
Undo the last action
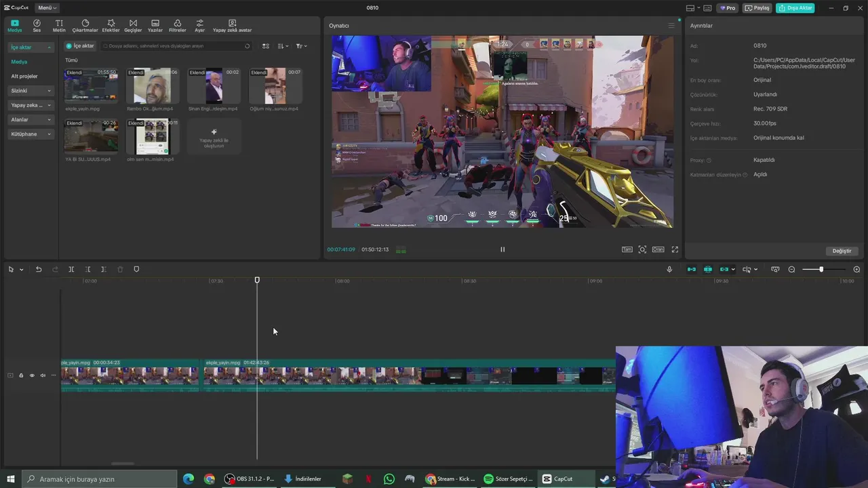[x=39, y=269]
